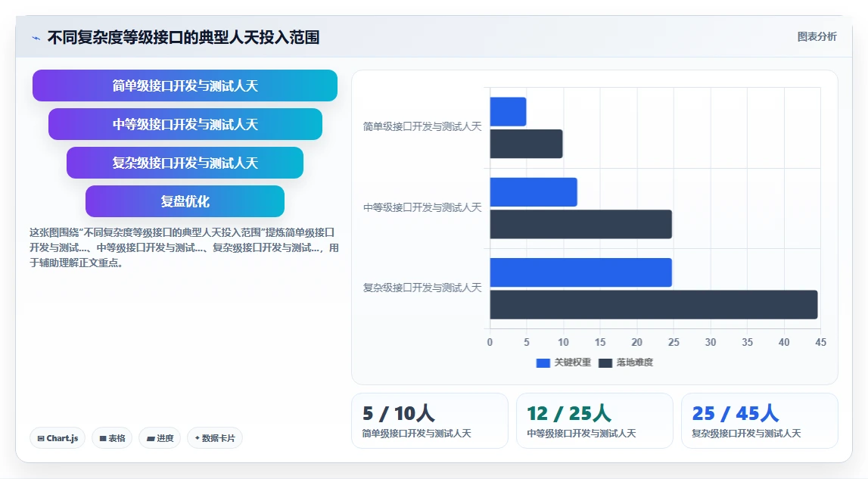Click the dark bar for 中等级接口 in the chart
This screenshot has width=868, height=479.
click(x=580, y=224)
